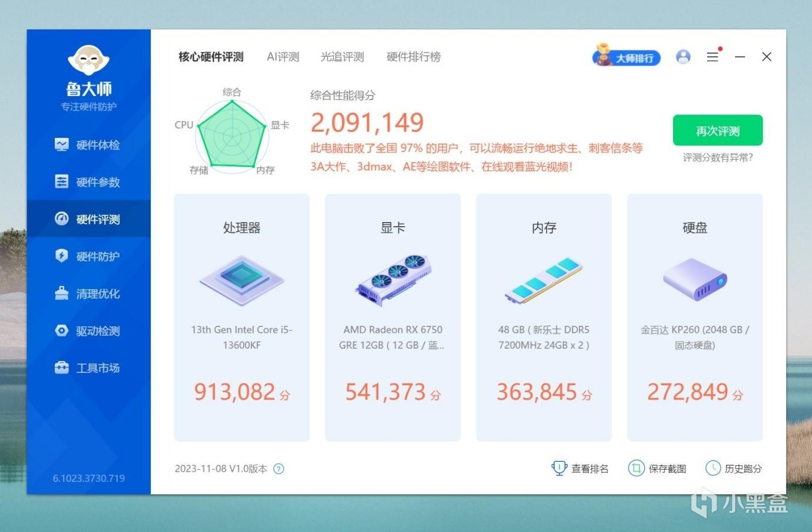Click the 历史跑分 clock icon
The width and height of the screenshot is (812, 532).
point(713,468)
